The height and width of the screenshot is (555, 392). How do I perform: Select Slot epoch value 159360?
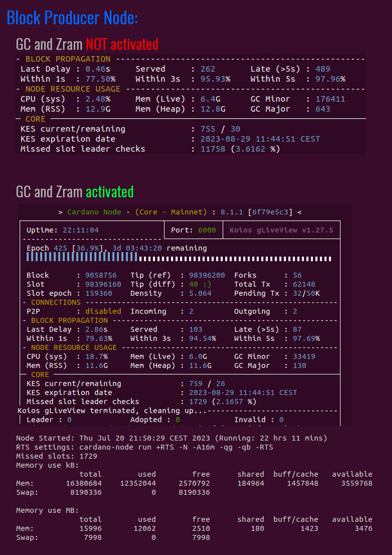tap(99, 294)
